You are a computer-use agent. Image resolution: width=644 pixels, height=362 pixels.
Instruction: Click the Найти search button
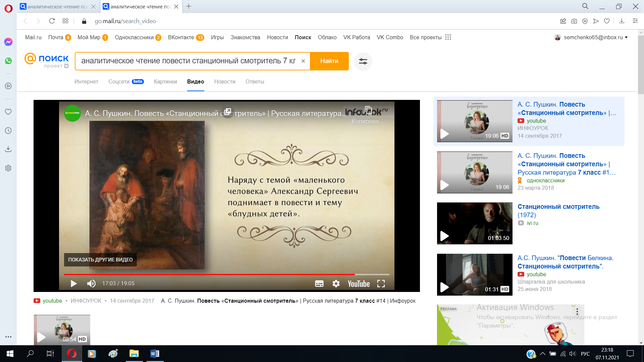pos(329,61)
